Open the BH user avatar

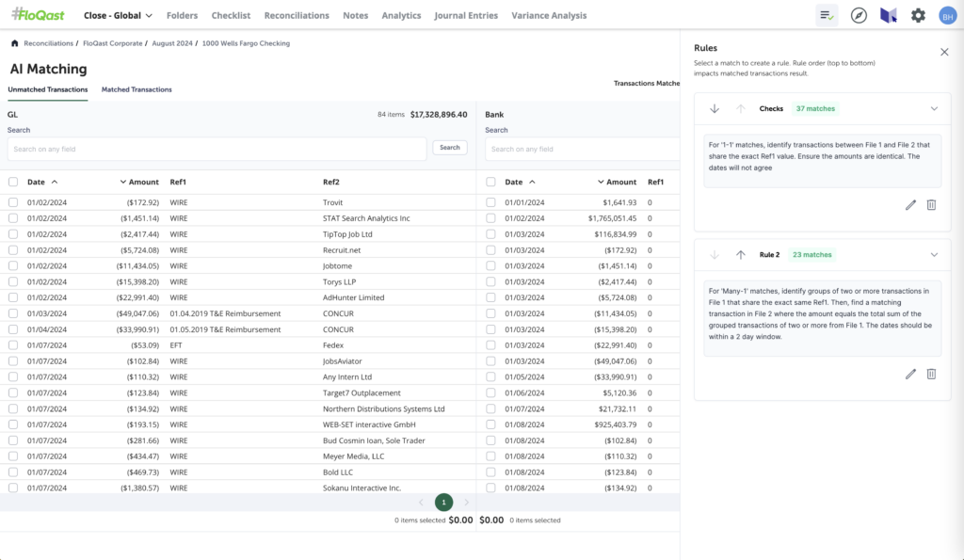pos(947,16)
